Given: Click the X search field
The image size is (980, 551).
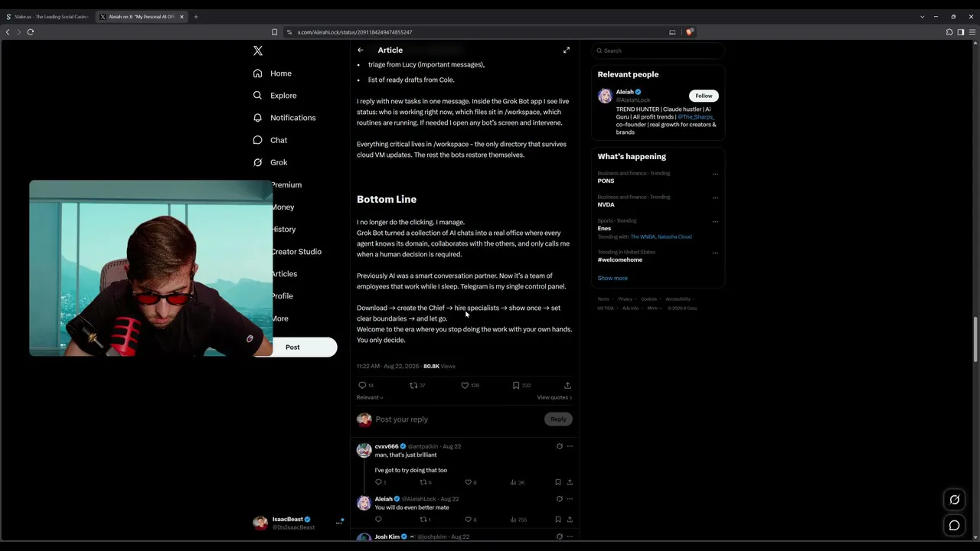Looking at the screenshot, I should (x=658, y=51).
